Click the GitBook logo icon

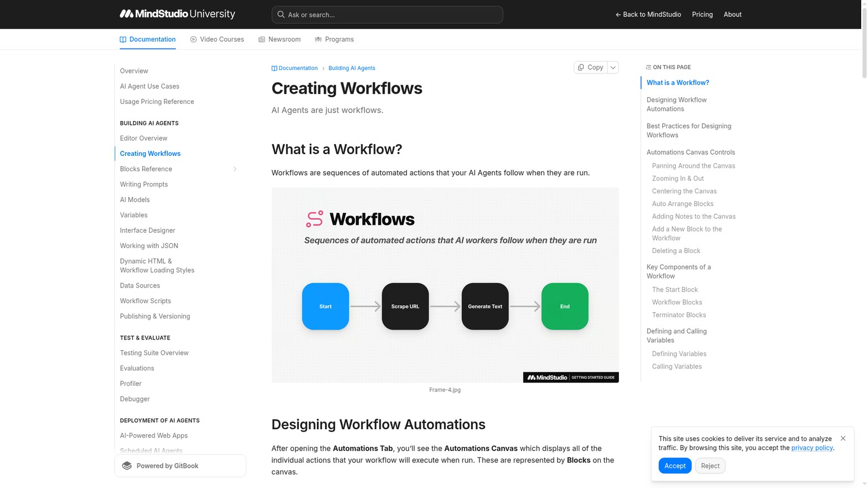pyautogui.click(x=127, y=466)
